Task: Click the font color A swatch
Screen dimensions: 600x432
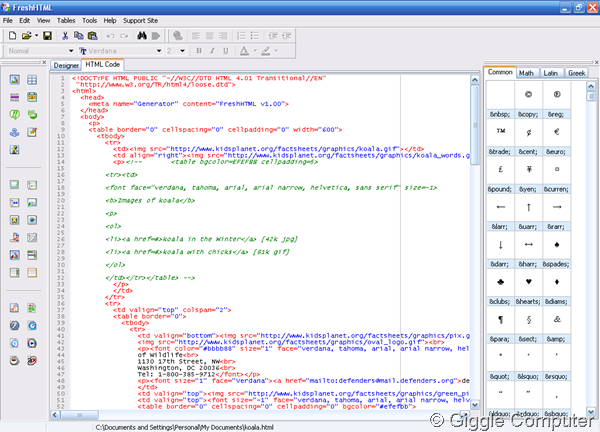Action: [244, 51]
